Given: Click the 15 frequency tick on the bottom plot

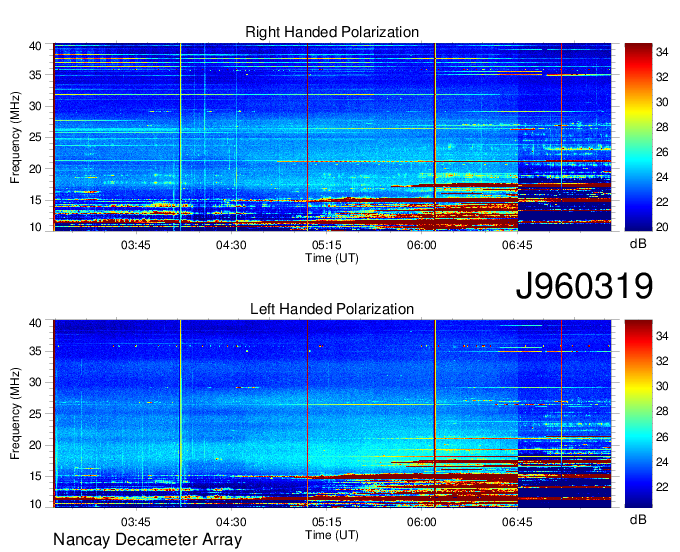Looking at the screenshot, I should tap(35, 477).
